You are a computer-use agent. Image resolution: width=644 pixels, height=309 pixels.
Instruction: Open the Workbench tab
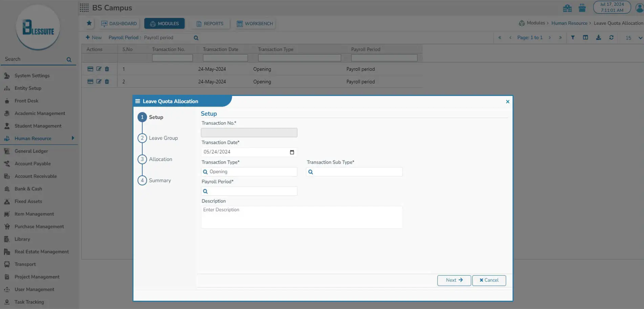point(255,24)
